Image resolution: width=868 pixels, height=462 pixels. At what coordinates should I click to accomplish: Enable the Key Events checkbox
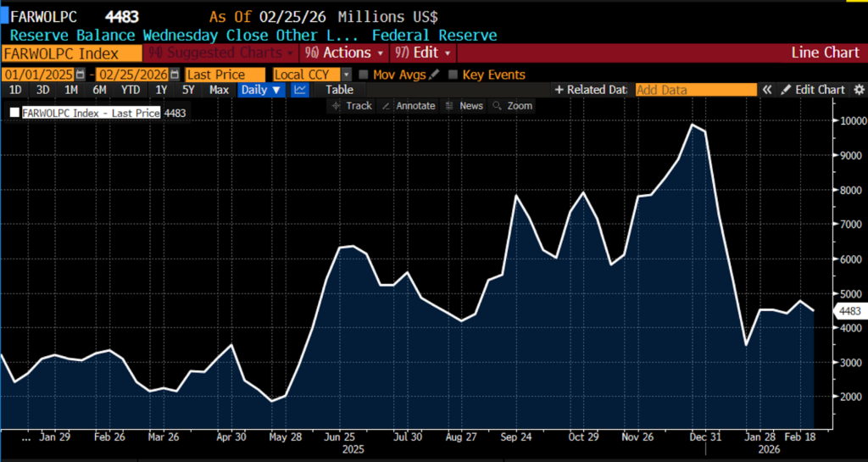pos(453,75)
